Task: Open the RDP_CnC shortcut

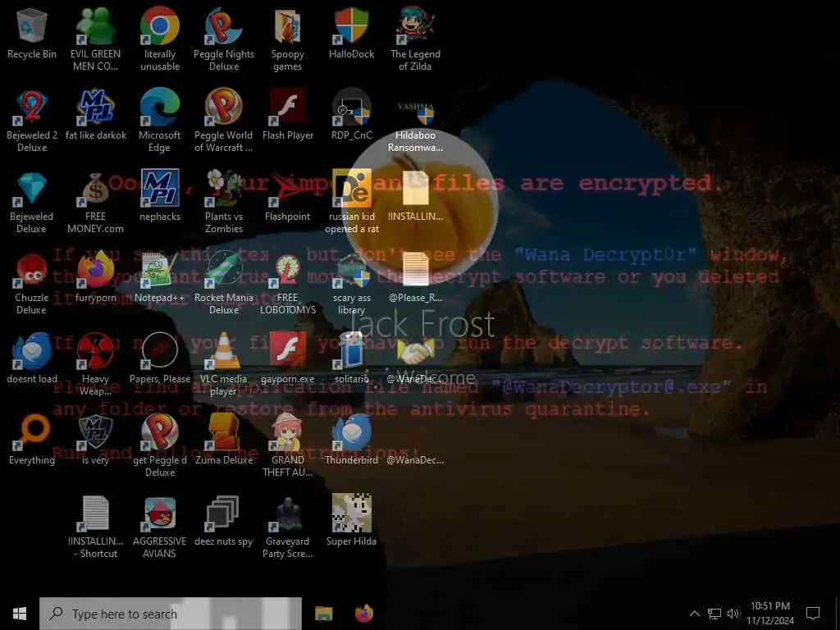Action: click(351, 115)
